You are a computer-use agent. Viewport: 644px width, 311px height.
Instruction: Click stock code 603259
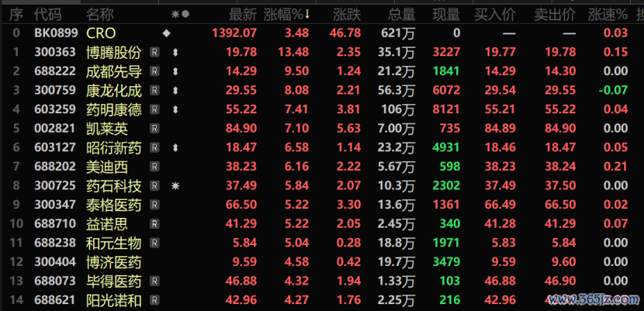[55, 109]
